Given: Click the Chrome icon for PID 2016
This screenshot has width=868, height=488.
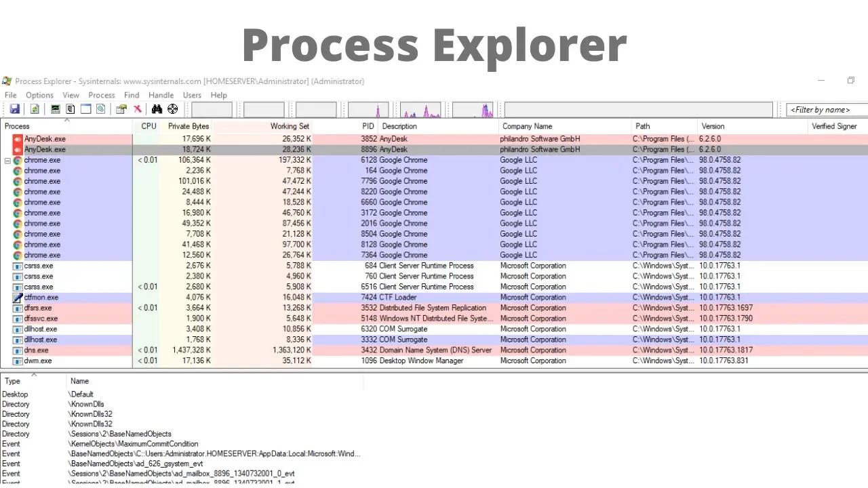Looking at the screenshot, I should [x=18, y=223].
